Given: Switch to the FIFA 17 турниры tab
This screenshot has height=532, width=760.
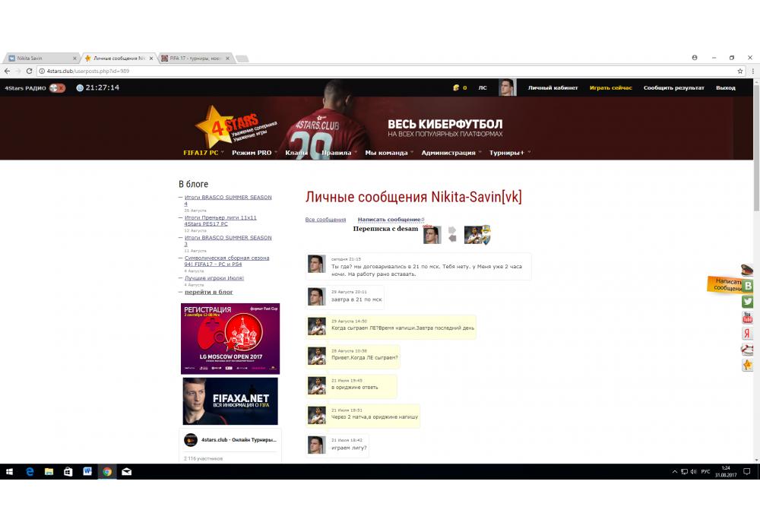Looking at the screenshot, I should pyautogui.click(x=195, y=58).
